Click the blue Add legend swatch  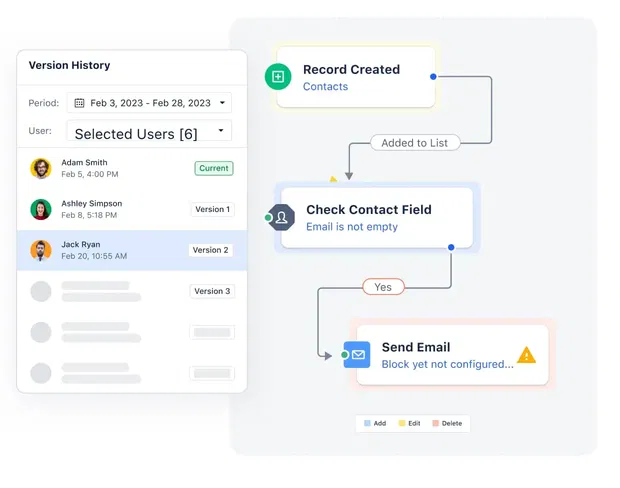coord(367,424)
